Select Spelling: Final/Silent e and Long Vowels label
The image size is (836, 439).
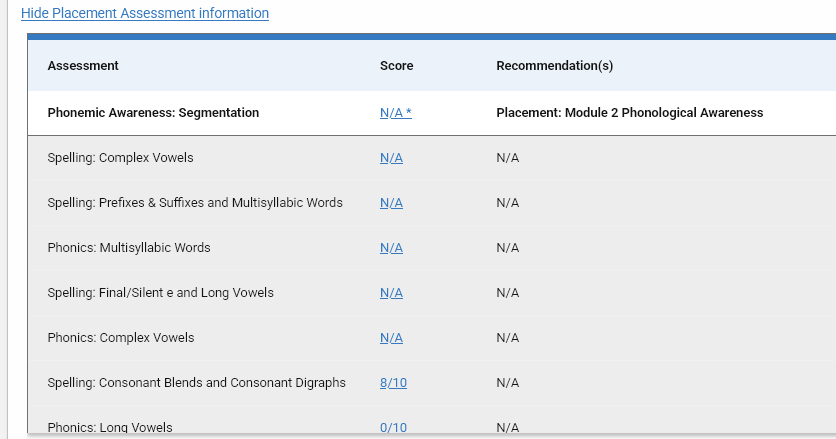(160, 293)
